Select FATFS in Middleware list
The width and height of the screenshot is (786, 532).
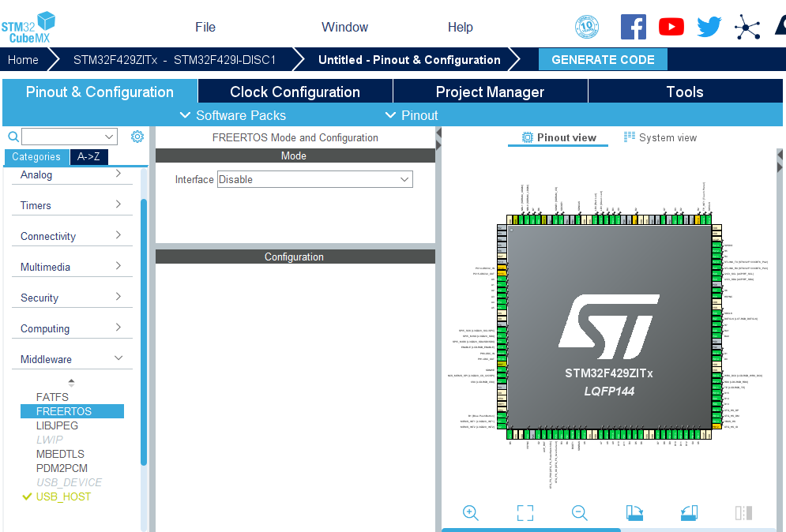52,397
